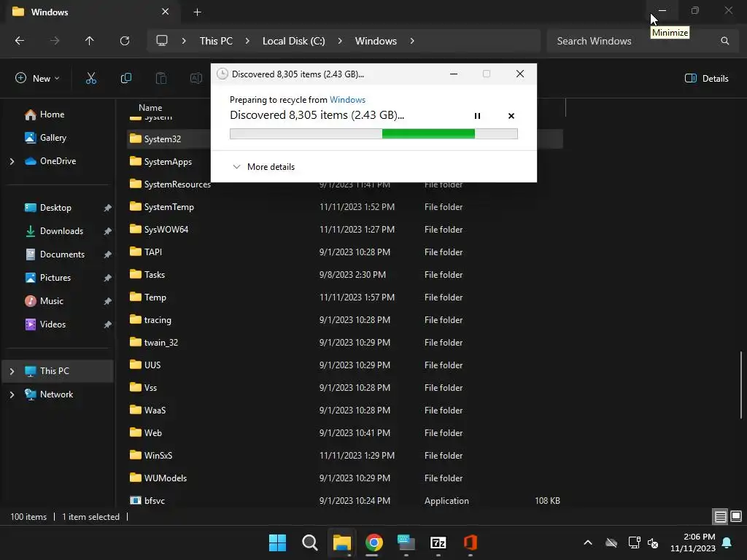Click the taskbar clock and date
747x560 pixels.
(x=693, y=542)
